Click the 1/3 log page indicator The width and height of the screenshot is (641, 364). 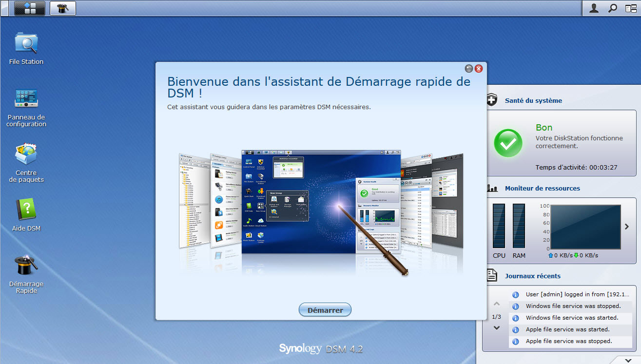(497, 317)
